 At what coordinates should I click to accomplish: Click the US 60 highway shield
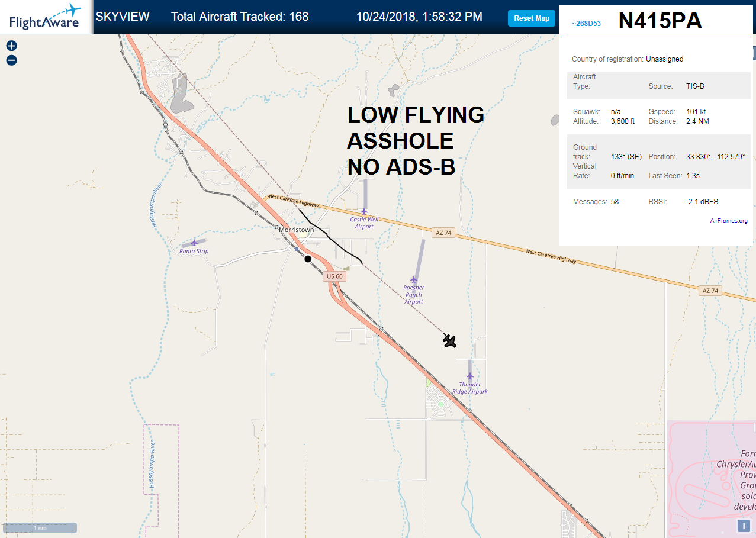point(334,276)
